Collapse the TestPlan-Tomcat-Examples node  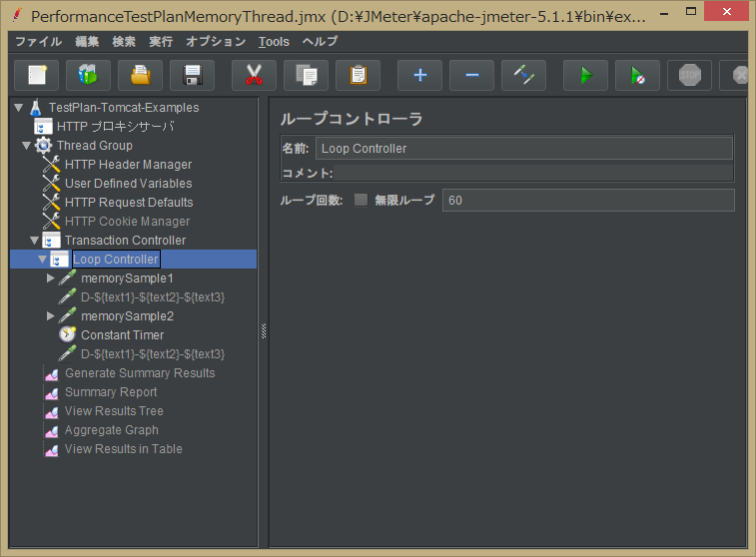[19, 108]
